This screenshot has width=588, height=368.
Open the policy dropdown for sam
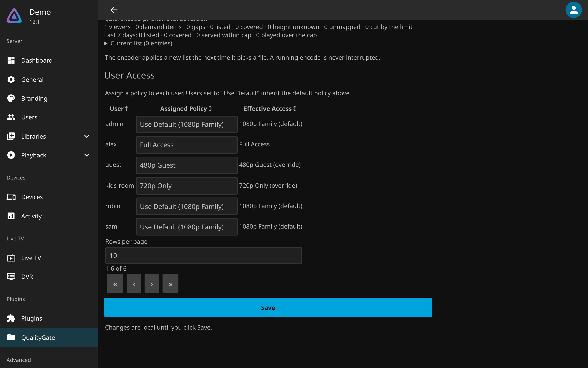(187, 227)
